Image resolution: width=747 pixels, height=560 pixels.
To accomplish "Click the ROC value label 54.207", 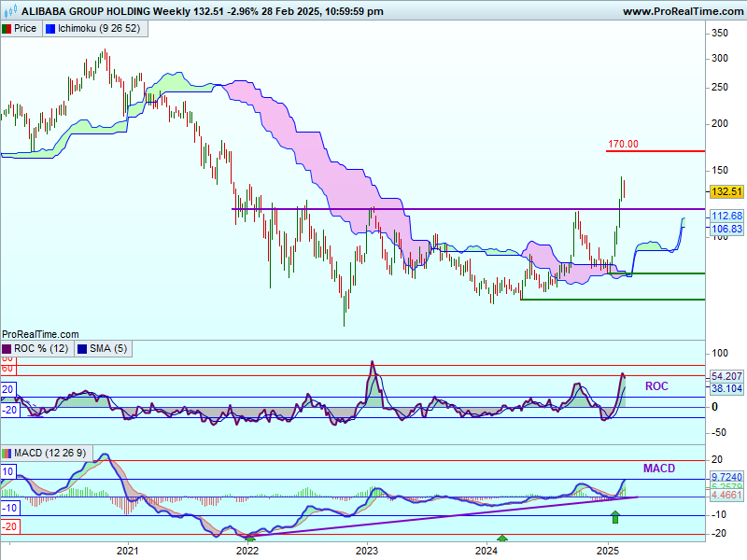I will (726, 374).
